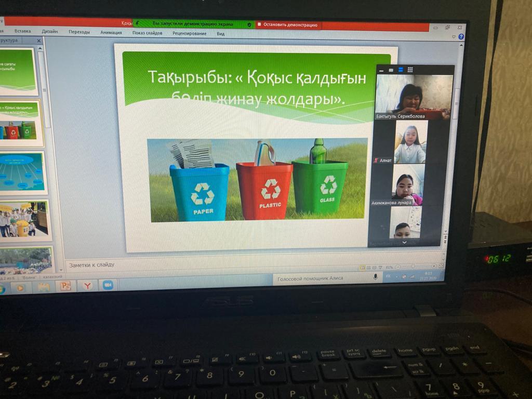Open the Вставка ribbon tab
Viewport: 532px width, 399px height.
coord(23,31)
